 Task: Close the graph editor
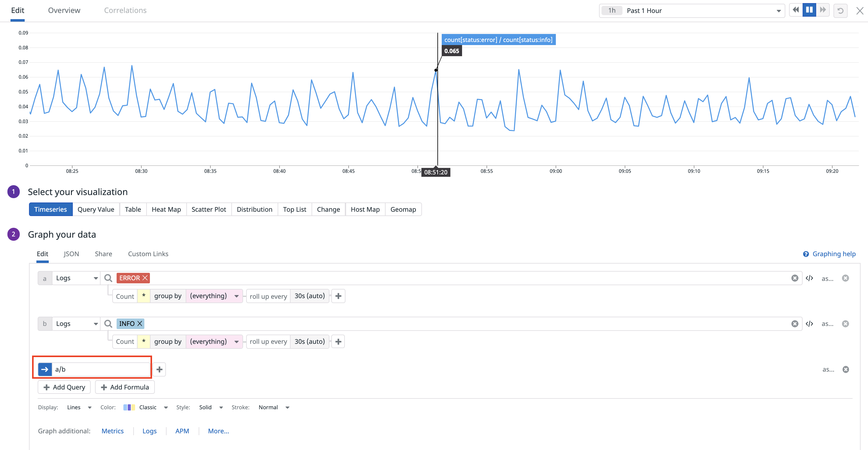pos(860,11)
